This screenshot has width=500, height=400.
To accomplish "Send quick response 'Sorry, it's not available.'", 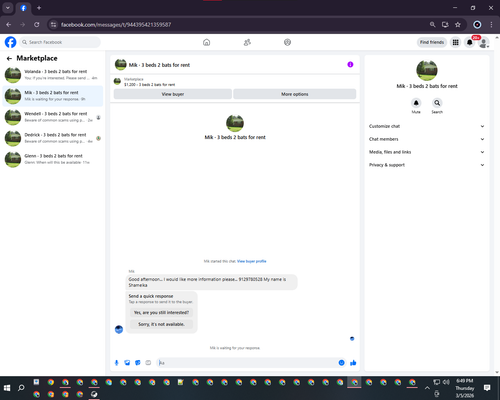I will (161, 324).
